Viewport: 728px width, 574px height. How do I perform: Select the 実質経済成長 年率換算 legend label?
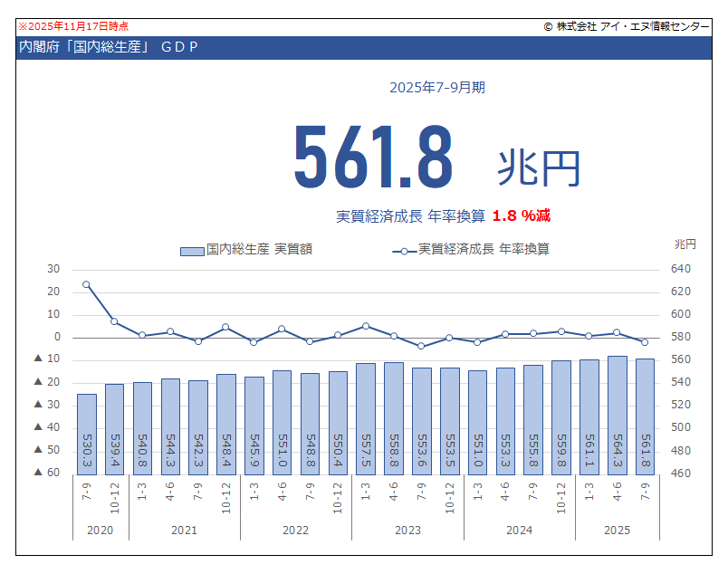click(484, 250)
